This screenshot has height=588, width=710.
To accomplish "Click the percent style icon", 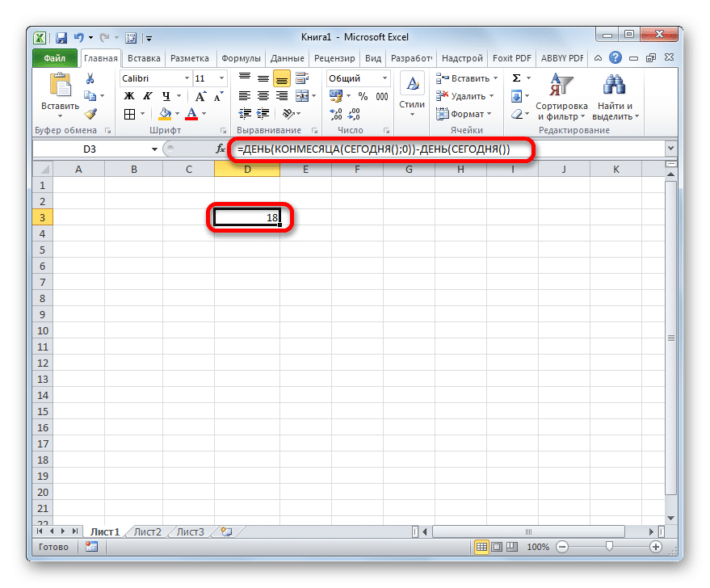I will point(363,96).
